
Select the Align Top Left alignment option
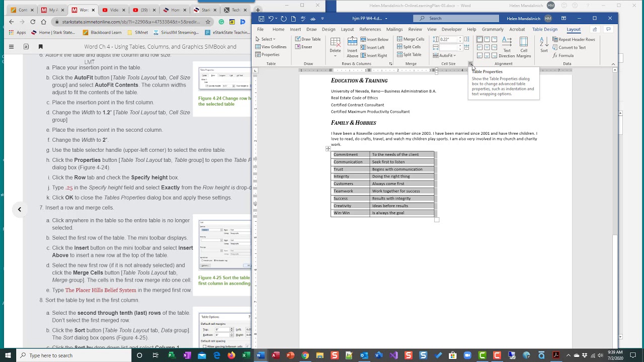point(479,39)
